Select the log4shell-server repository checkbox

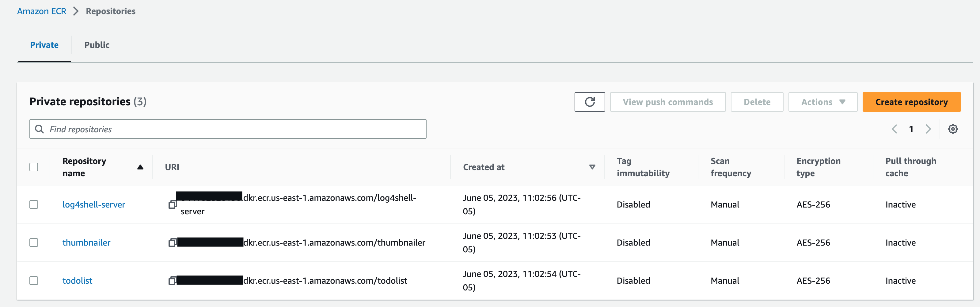click(34, 204)
